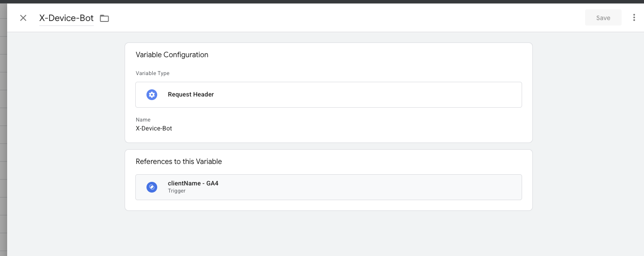
Task: Select the Request Header variable type row
Action: pyautogui.click(x=328, y=95)
